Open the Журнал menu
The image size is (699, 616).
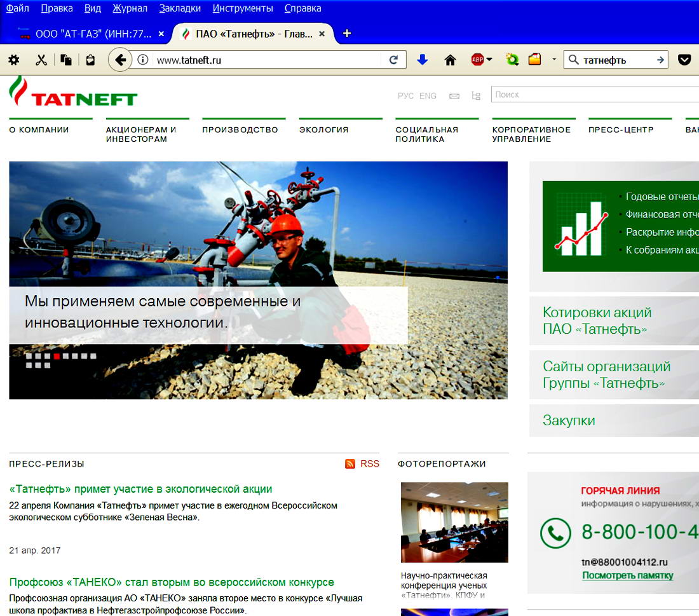tap(130, 8)
